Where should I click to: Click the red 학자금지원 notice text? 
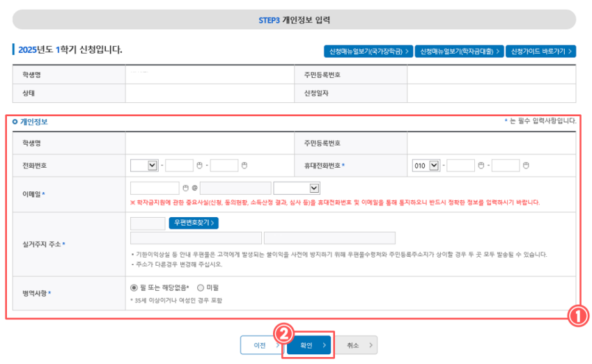(x=335, y=203)
